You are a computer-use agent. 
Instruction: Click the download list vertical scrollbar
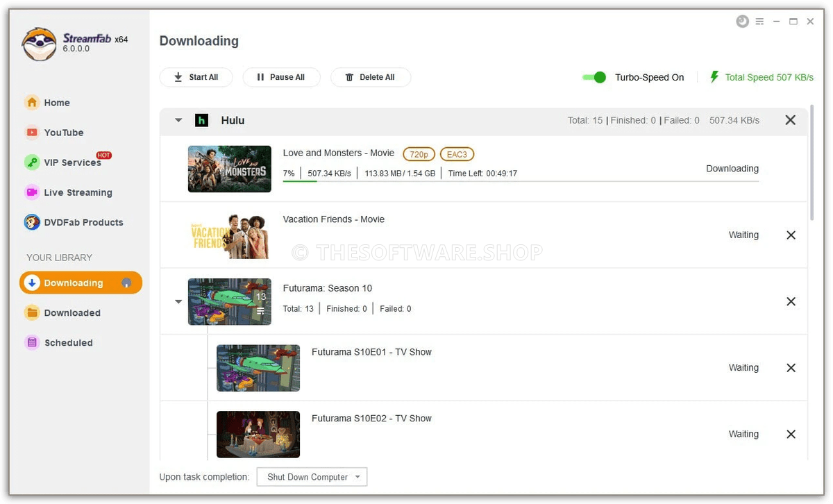[811, 163]
